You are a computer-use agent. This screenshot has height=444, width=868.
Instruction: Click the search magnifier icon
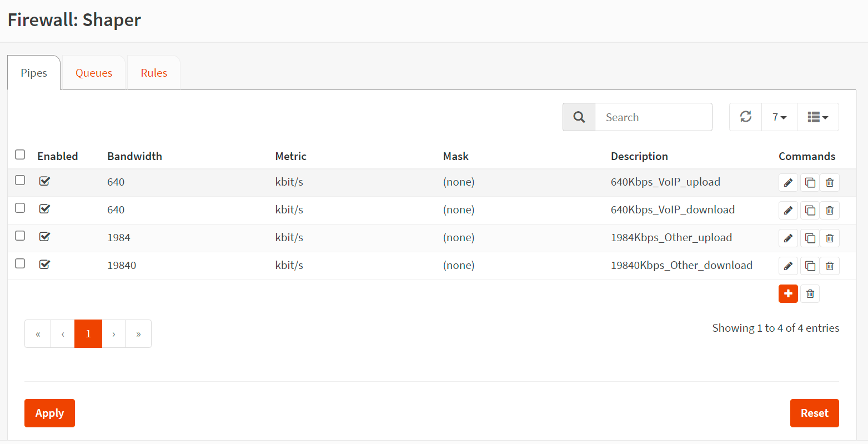579,117
